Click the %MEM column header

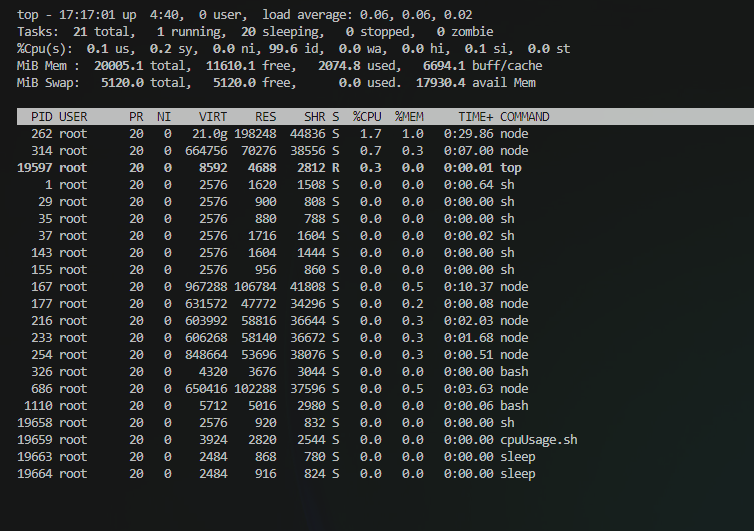[x=409, y=117]
